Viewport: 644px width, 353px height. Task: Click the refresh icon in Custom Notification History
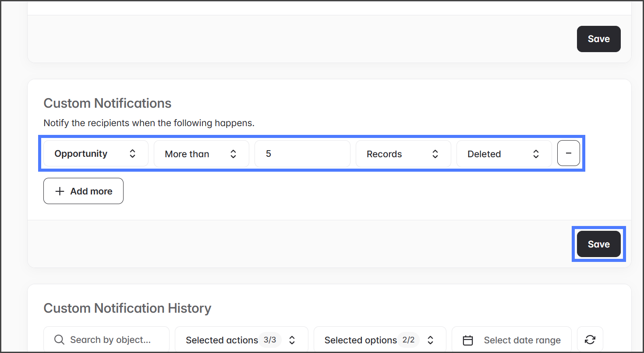point(590,340)
